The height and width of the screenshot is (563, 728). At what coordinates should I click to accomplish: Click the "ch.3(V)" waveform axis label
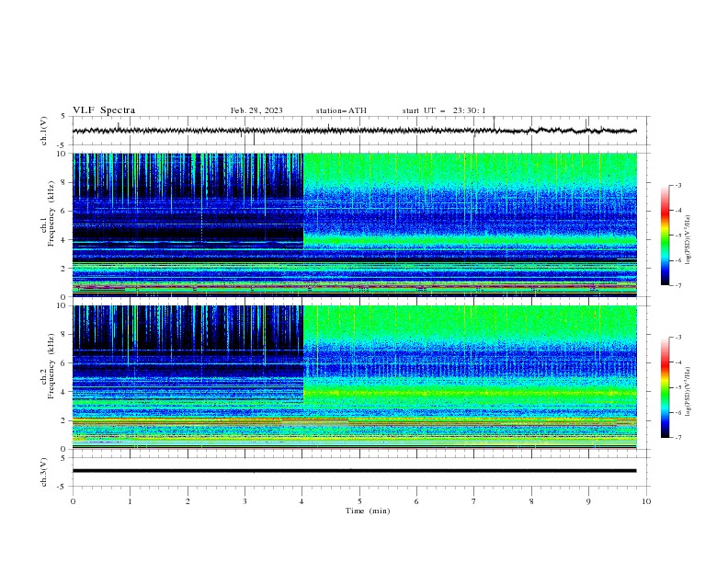pyautogui.click(x=44, y=472)
